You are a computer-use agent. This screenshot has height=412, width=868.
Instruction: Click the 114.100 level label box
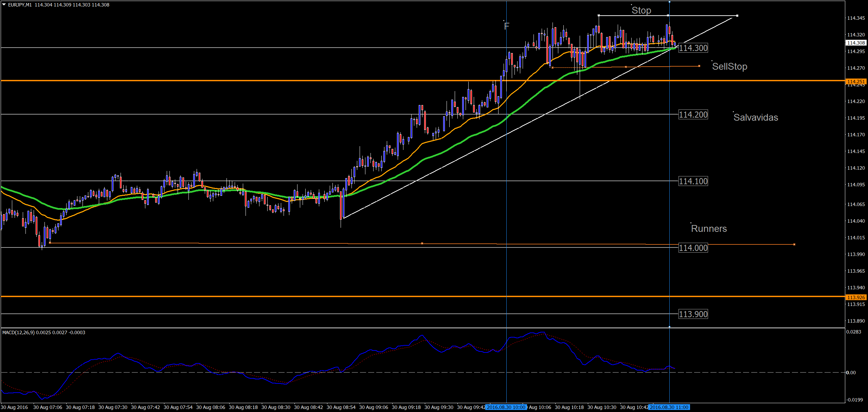pyautogui.click(x=693, y=181)
